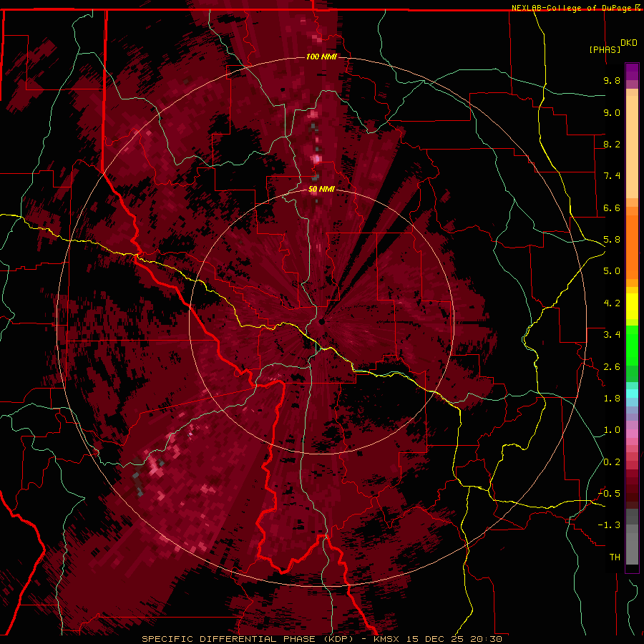Click the 'TH' threshold label on legend
644x644 pixels.
tap(615, 557)
